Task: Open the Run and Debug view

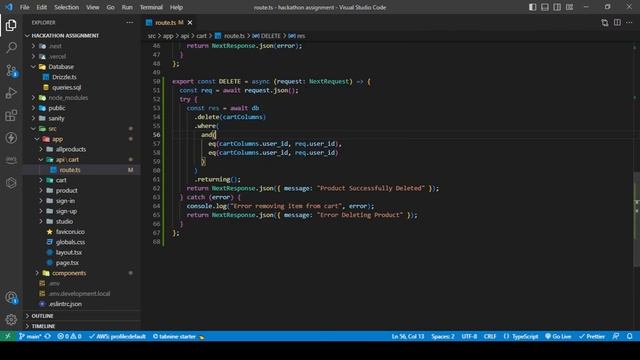Action: [x=11, y=93]
